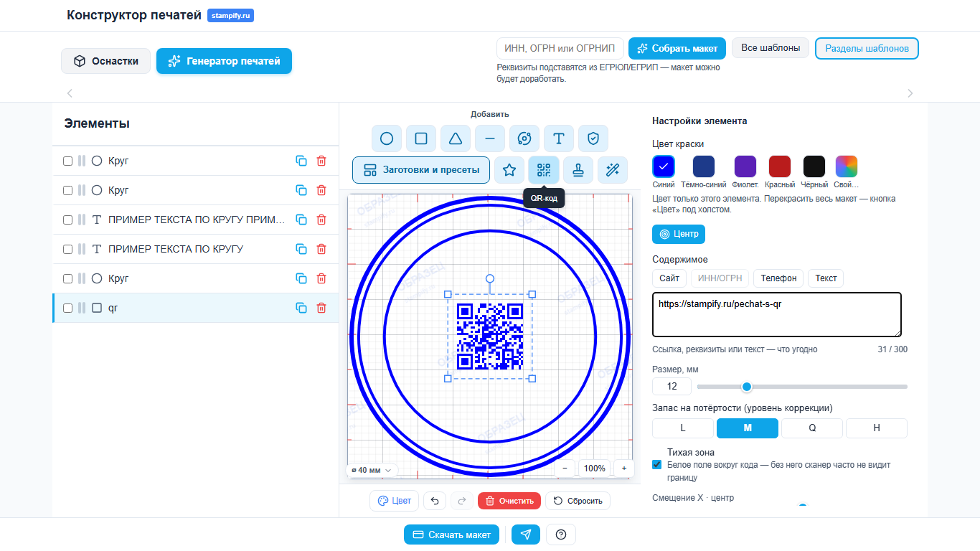Select the Сайт content type
Viewport: 980px width, 551px height.
coord(669,278)
